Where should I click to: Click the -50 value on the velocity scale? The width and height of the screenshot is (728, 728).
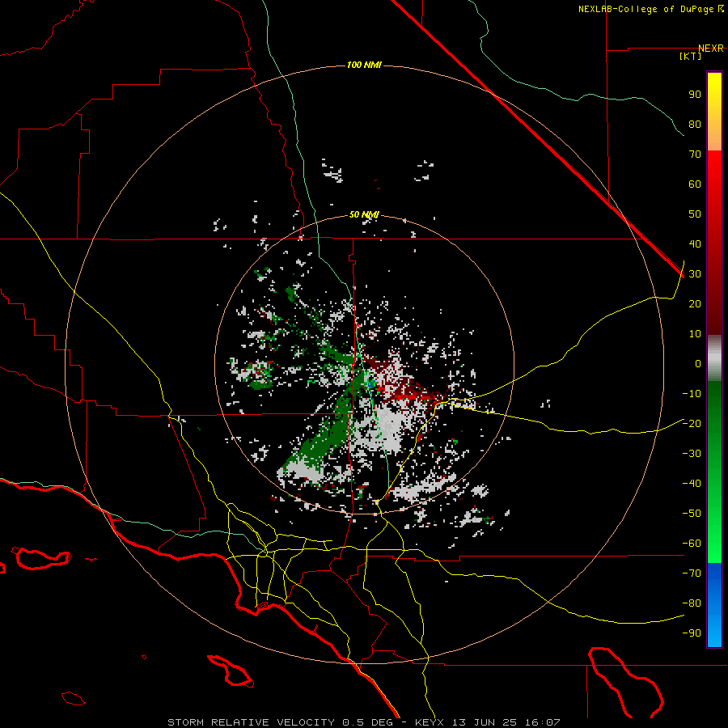tap(692, 514)
